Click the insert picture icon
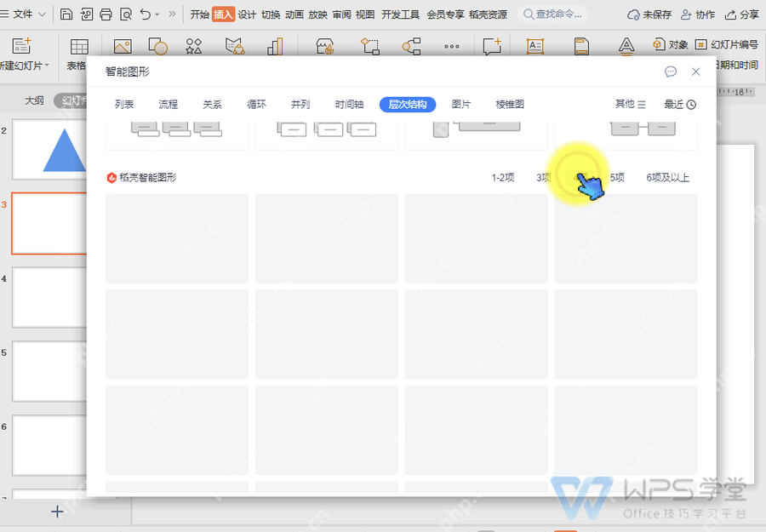This screenshot has width=766, height=532. pos(123,47)
